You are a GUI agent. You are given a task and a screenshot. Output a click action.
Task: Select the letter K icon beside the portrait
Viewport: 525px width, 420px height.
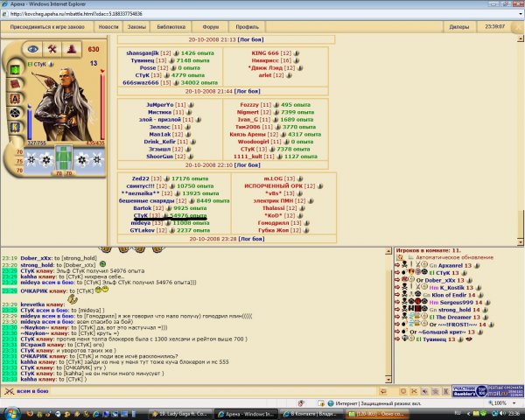(x=15, y=127)
